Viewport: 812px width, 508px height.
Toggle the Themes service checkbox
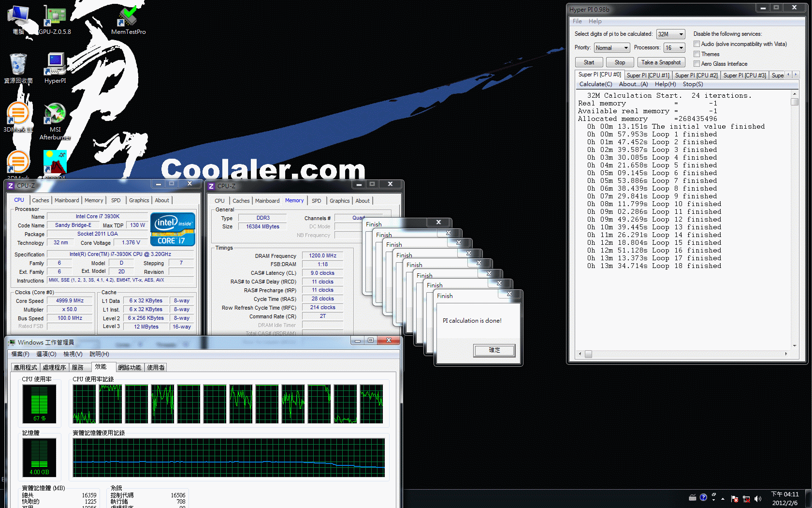pos(696,54)
